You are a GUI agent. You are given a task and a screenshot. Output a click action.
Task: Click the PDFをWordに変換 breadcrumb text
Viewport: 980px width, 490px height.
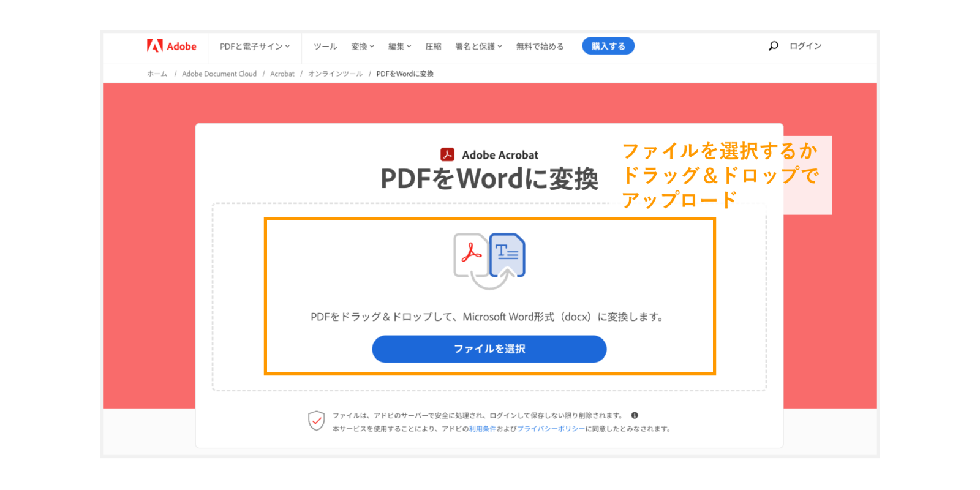point(405,73)
